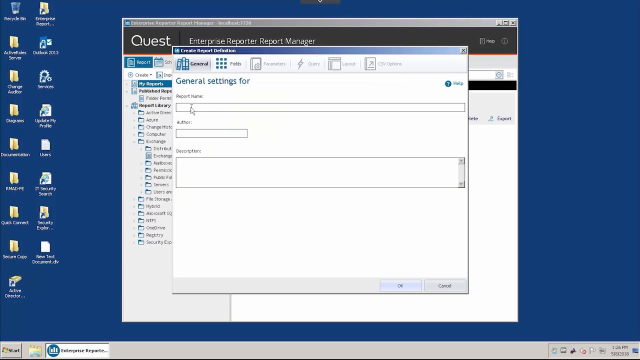Click the search icon in Report Manager
Viewport: 640px width, 360px height.
pos(499,75)
